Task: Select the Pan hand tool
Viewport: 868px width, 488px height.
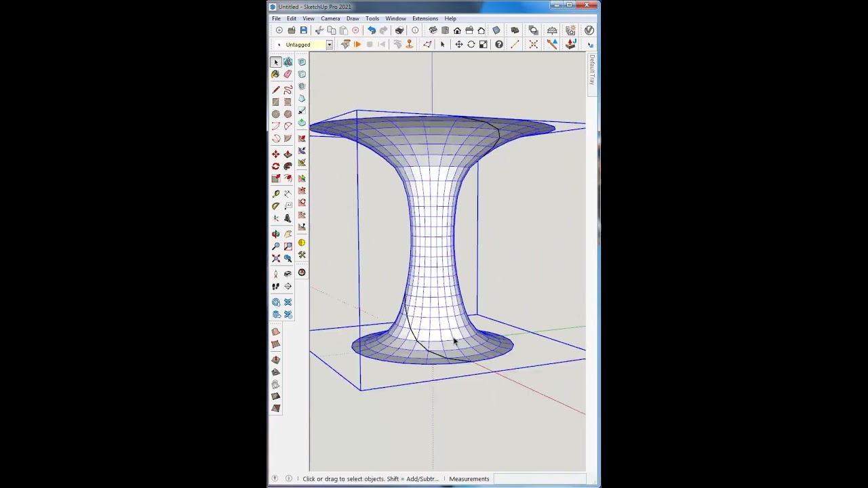Action: coord(288,235)
